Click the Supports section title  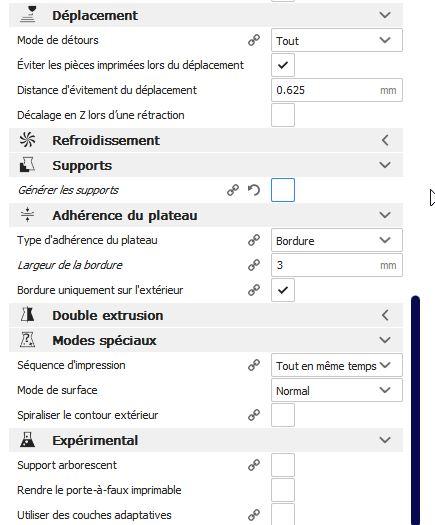[82, 165]
